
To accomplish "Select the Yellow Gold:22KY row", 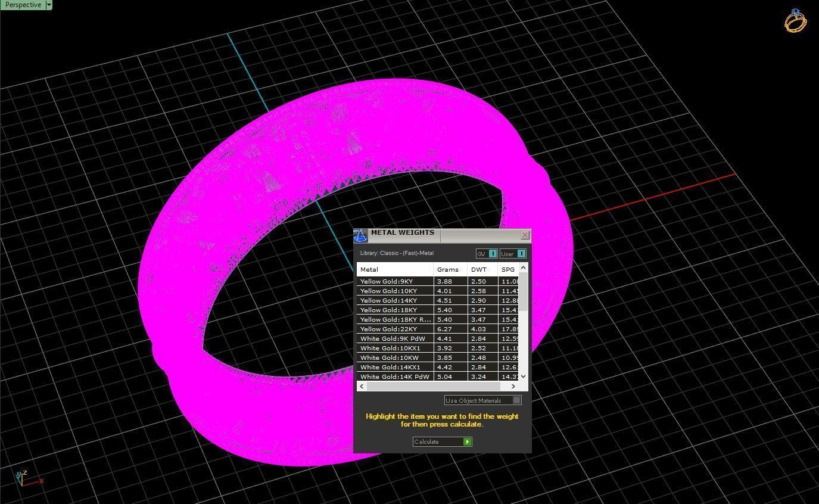I will point(438,329).
